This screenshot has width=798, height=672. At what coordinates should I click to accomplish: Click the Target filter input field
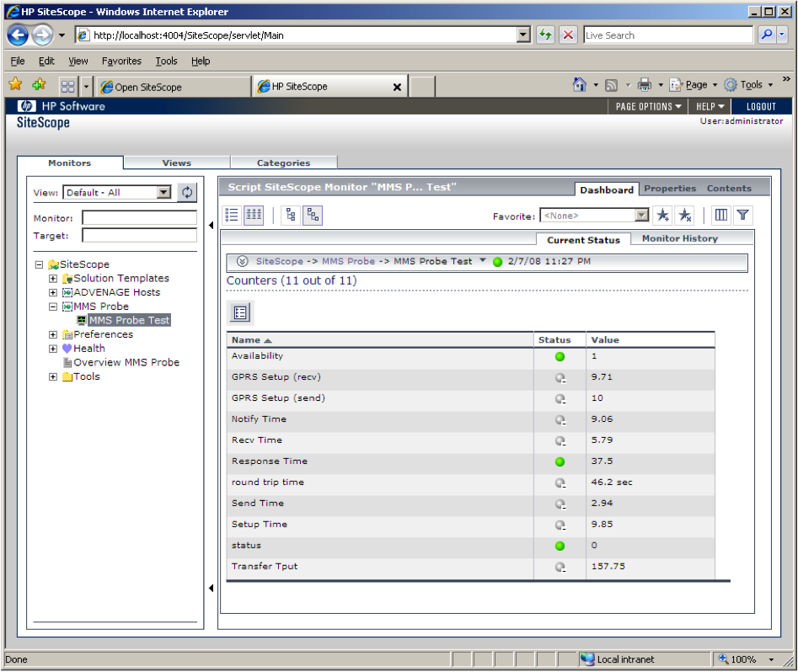pos(139,236)
